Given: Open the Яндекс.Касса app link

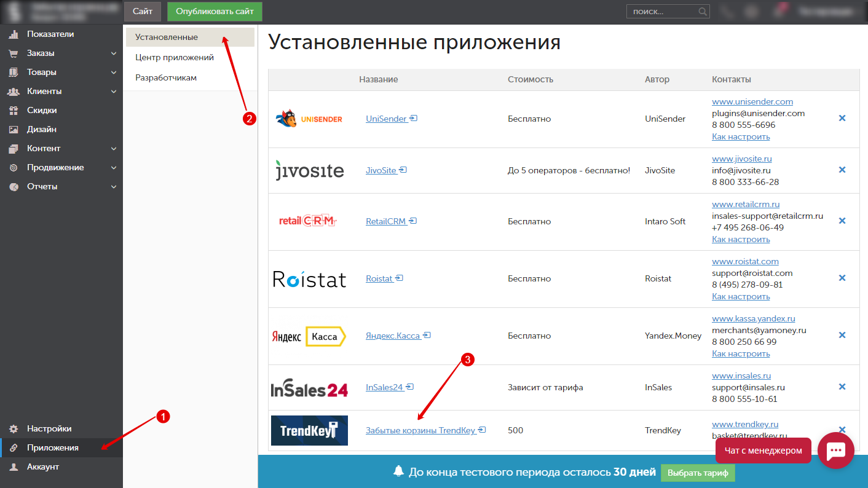Looking at the screenshot, I should 393,336.
